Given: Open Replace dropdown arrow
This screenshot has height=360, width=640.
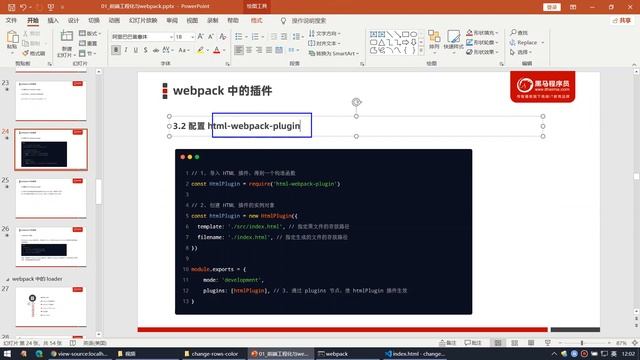Looking at the screenshot, I should pos(543,42).
